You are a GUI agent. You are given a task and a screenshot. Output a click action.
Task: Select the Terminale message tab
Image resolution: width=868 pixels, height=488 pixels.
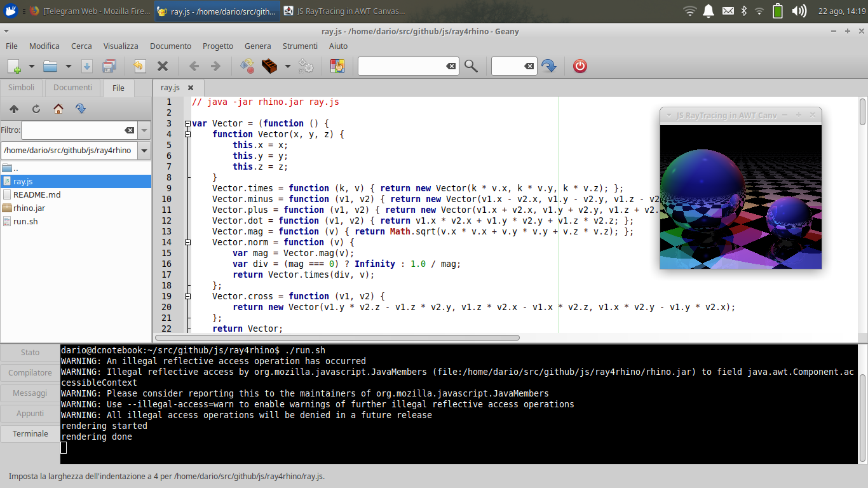click(x=30, y=434)
